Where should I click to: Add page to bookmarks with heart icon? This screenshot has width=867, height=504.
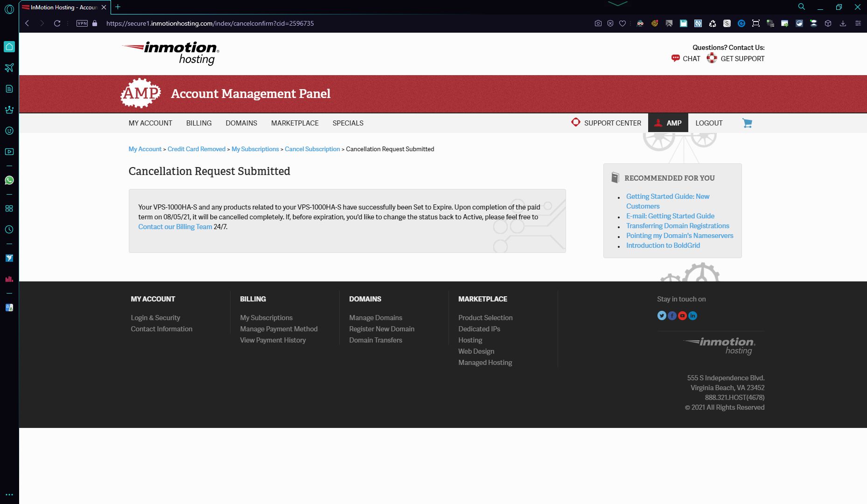[x=622, y=23]
